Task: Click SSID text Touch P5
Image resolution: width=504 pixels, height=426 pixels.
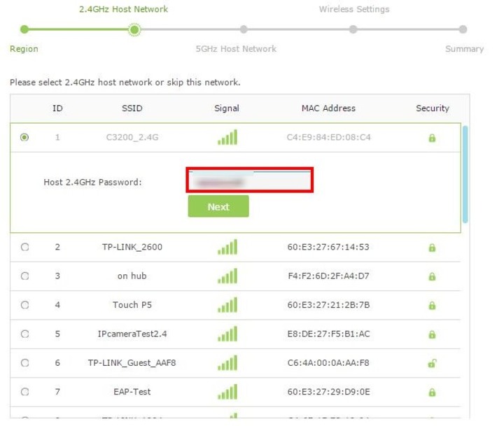Action: pos(132,305)
